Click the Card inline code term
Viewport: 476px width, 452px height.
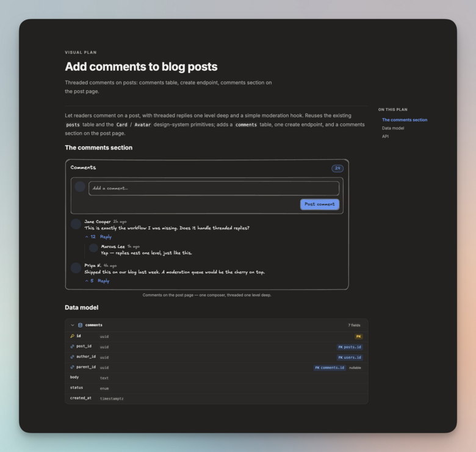(x=121, y=124)
